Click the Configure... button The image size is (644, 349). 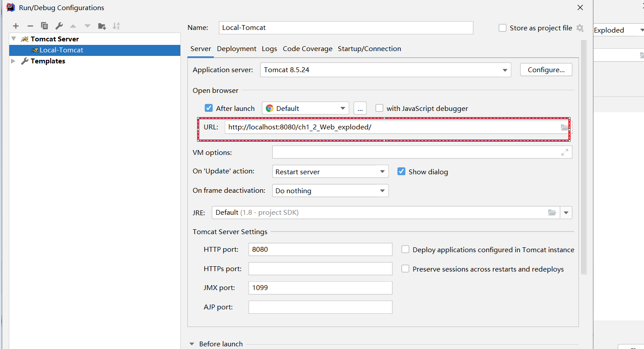[546, 70]
